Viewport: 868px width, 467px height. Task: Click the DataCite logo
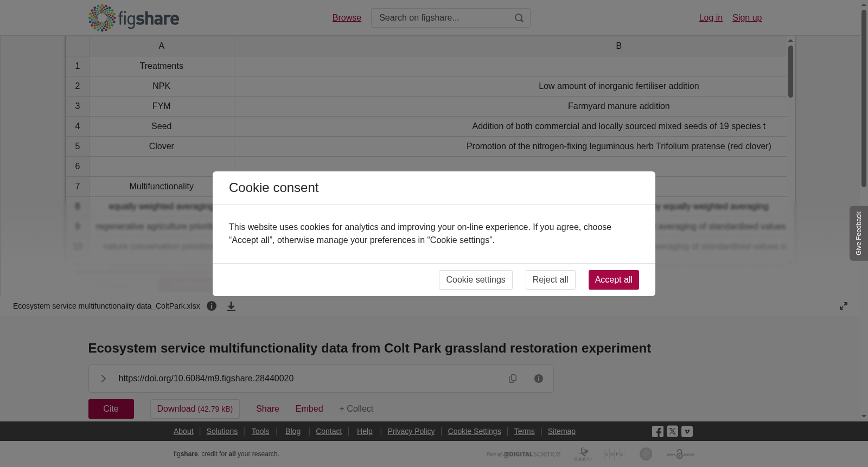pyautogui.click(x=583, y=454)
